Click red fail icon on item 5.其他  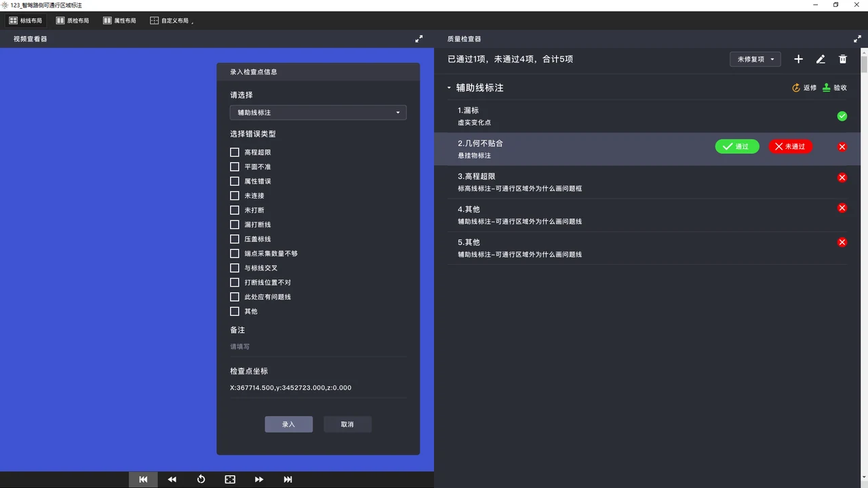point(842,242)
